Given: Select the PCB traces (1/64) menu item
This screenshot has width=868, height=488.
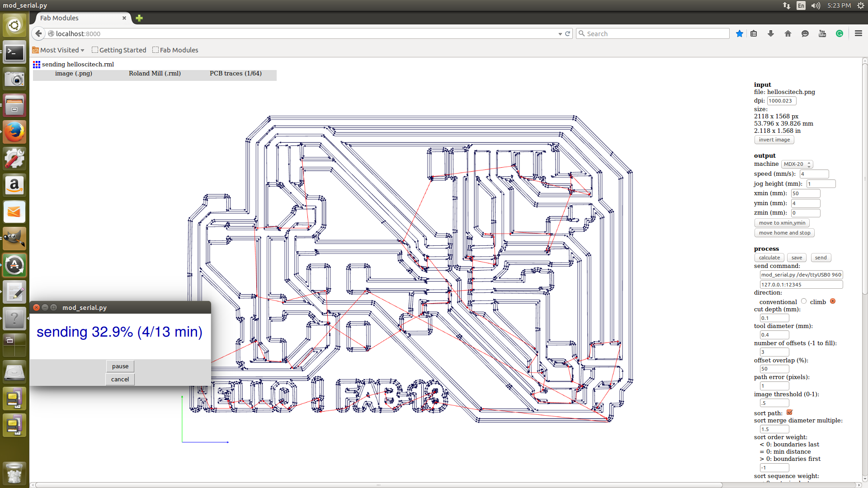Looking at the screenshot, I should point(236,73).
